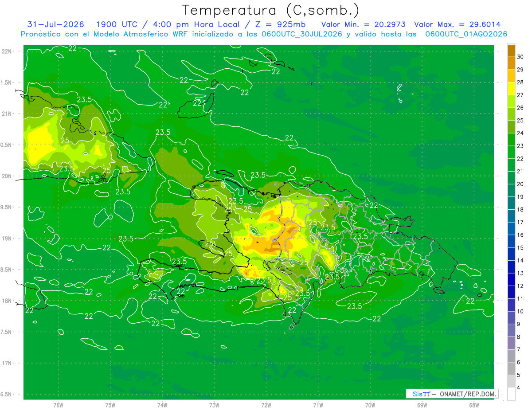
Task: Pick the orange swatch between 29 and 30
Action: tap(511, 63)
